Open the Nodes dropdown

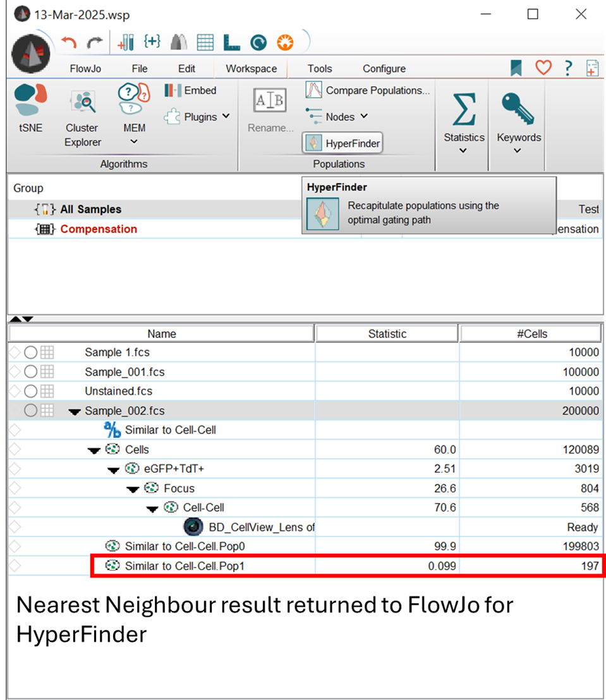click(x=337, y=116)
